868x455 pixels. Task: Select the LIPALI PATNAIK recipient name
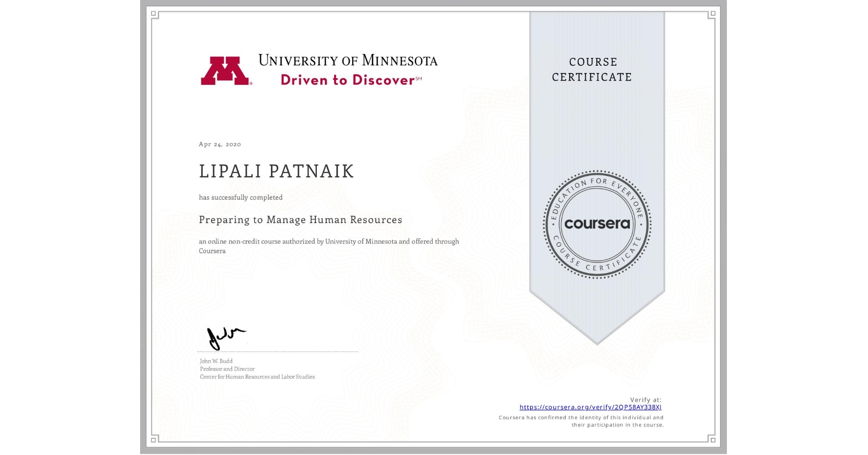(276, 171)
